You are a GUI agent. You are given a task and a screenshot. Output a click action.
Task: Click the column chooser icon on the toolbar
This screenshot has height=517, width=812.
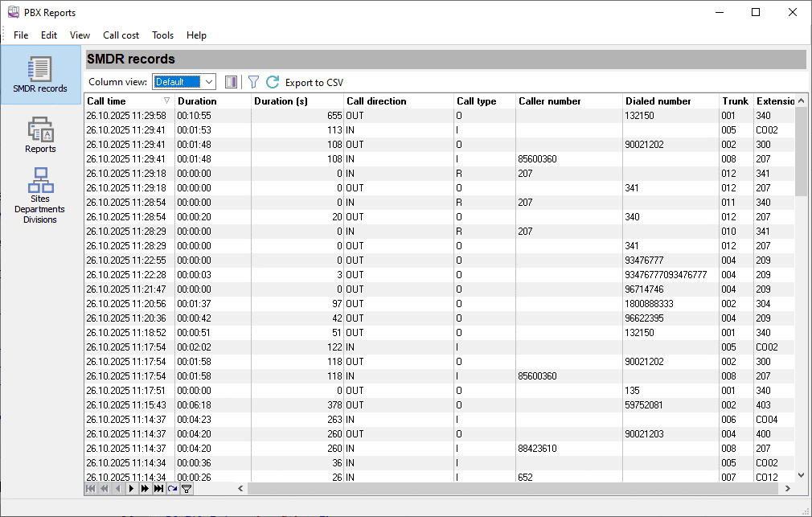[x=232, y=81]
